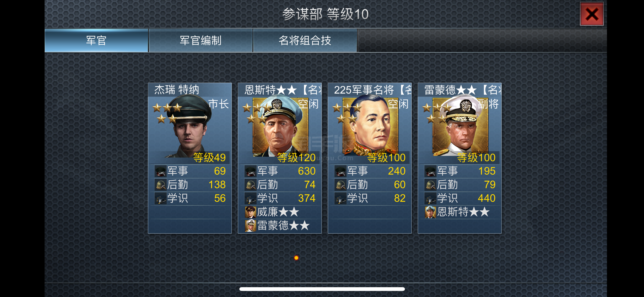Tap the white home indicator bar
This screenshot has height=297, width=644.
[x=322, y=289]
